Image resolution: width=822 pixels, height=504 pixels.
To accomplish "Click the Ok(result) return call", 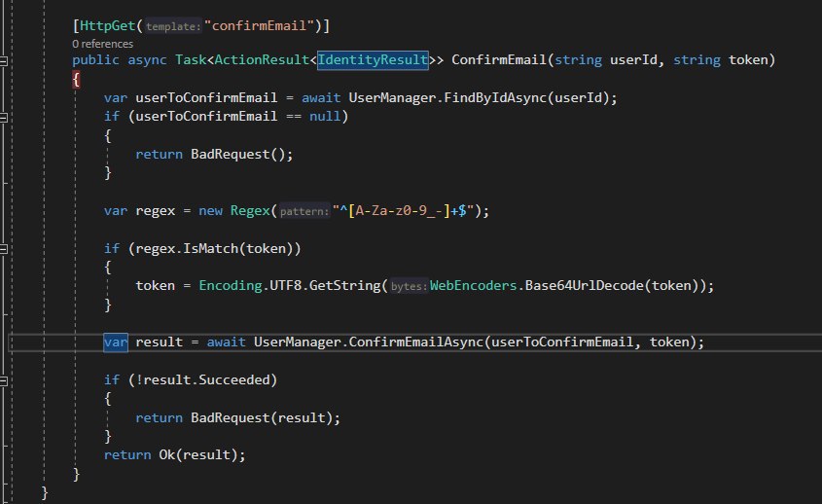I will [198, 455].
